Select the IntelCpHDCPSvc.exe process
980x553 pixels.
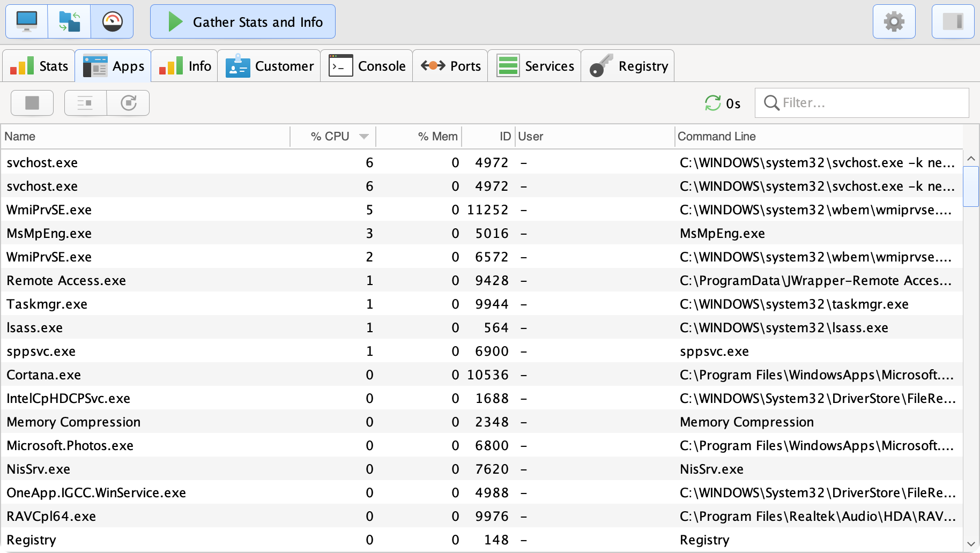68,398
